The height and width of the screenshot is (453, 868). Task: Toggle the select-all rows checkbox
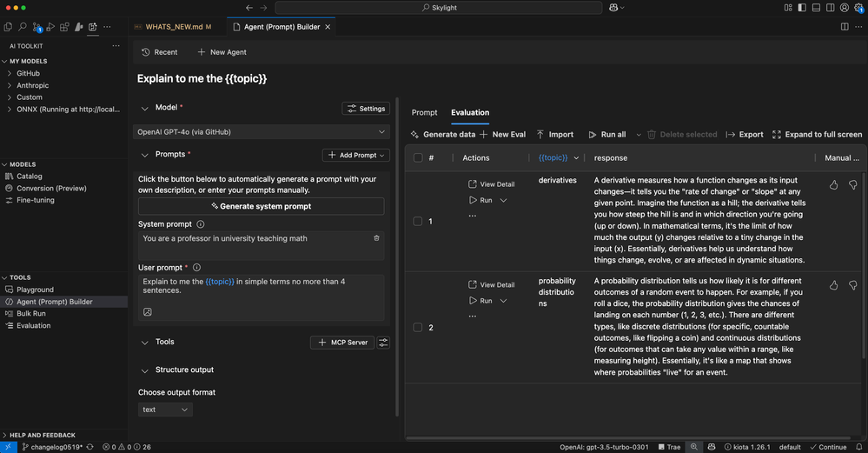418,158
